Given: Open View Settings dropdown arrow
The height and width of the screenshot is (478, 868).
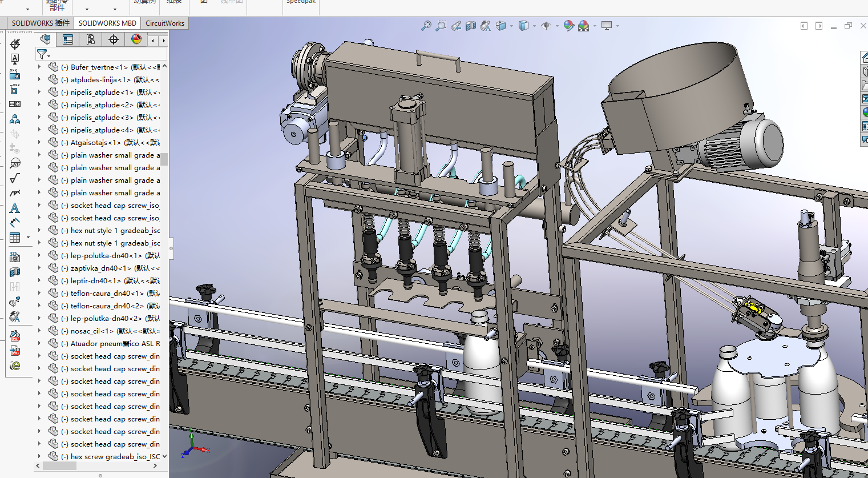Looking at the screenshot, I should (x=617, y=26).
